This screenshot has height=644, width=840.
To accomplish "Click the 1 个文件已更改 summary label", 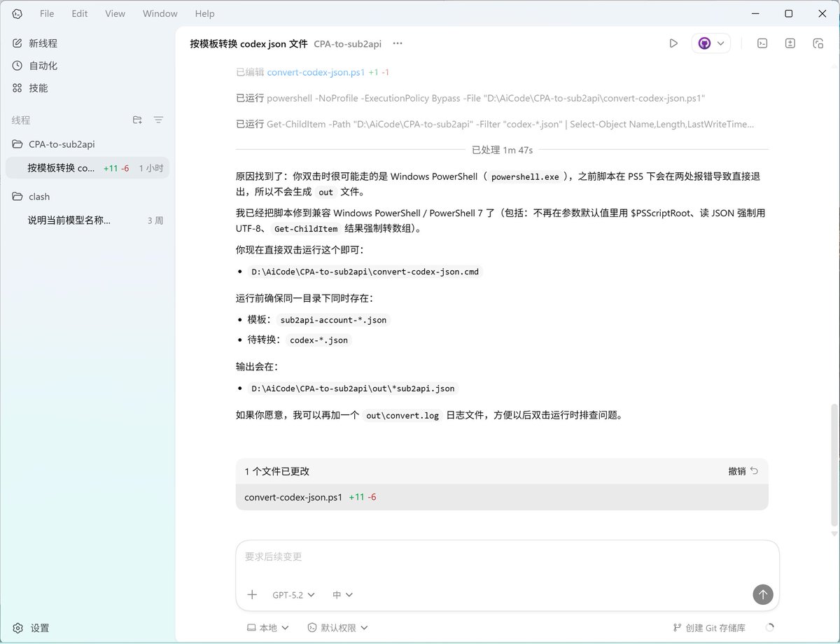I will coord(277,471).
